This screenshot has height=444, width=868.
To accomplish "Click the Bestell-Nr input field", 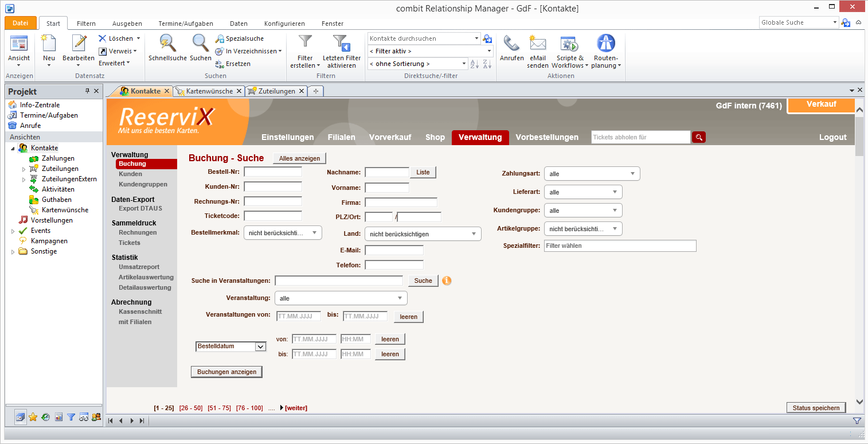I will pos(273,172).
